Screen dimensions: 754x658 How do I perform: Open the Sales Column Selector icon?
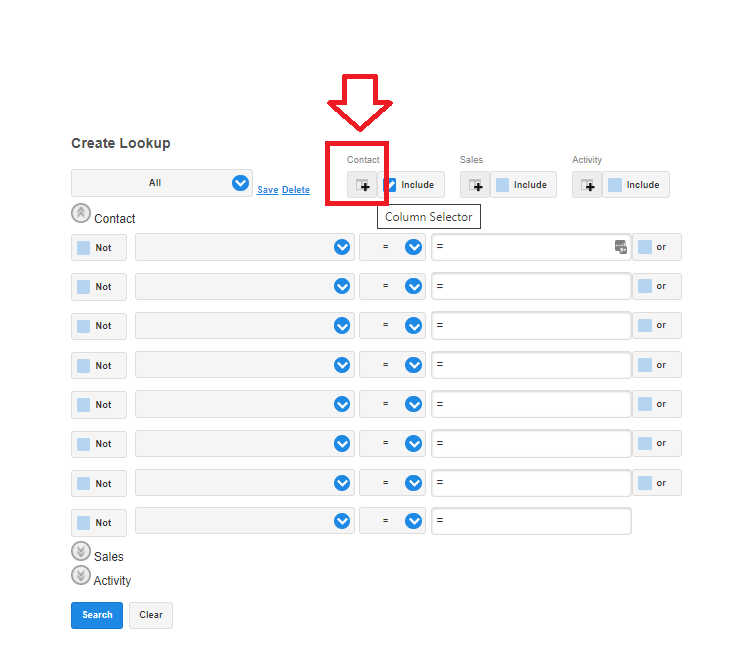click(x=475, y=185)
